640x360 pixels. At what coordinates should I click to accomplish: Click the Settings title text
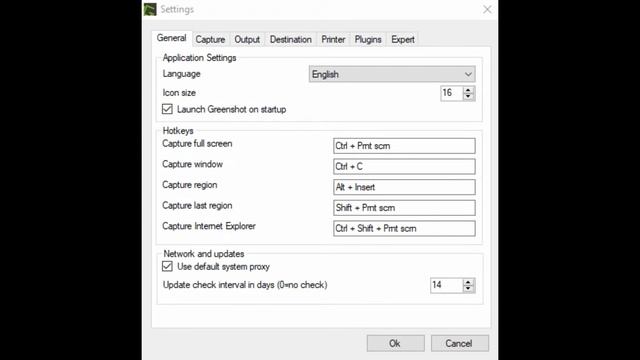(177, 9)
